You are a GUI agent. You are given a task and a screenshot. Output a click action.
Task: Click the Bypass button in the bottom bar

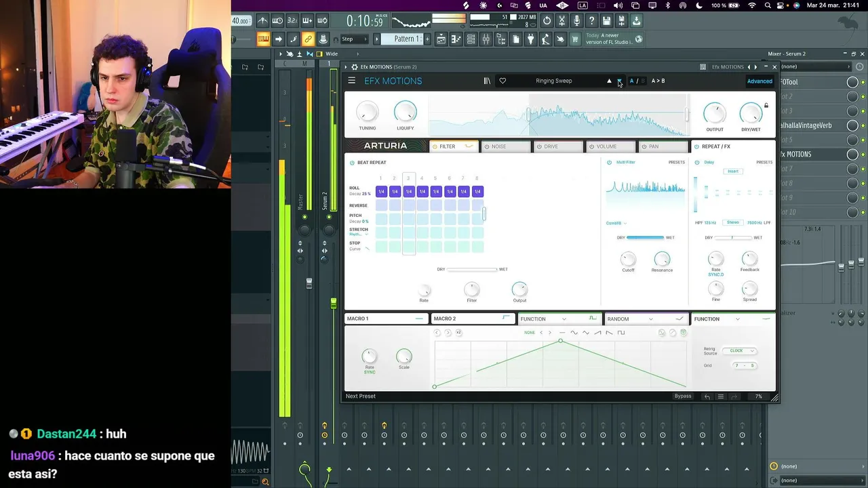tap(683, 396)
